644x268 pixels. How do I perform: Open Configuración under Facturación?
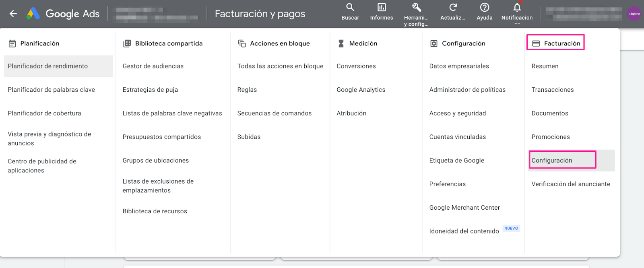[x=571, y=161]
